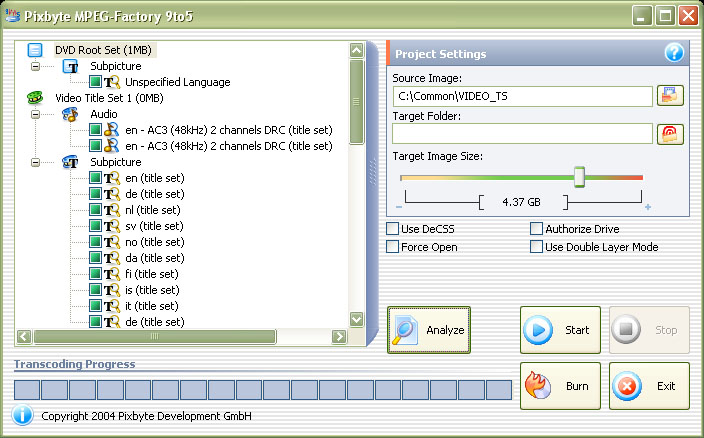Screen dimensions: 704x438
Task: Click the Stop button
Action: [x=649, y=330]
